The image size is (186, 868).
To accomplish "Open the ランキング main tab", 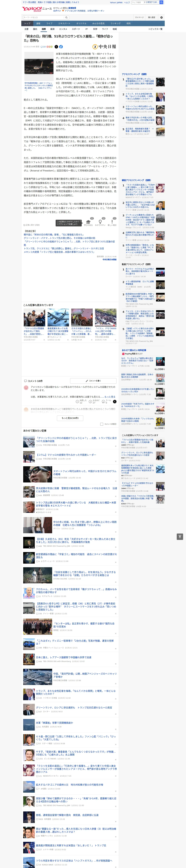I will 115,24.
